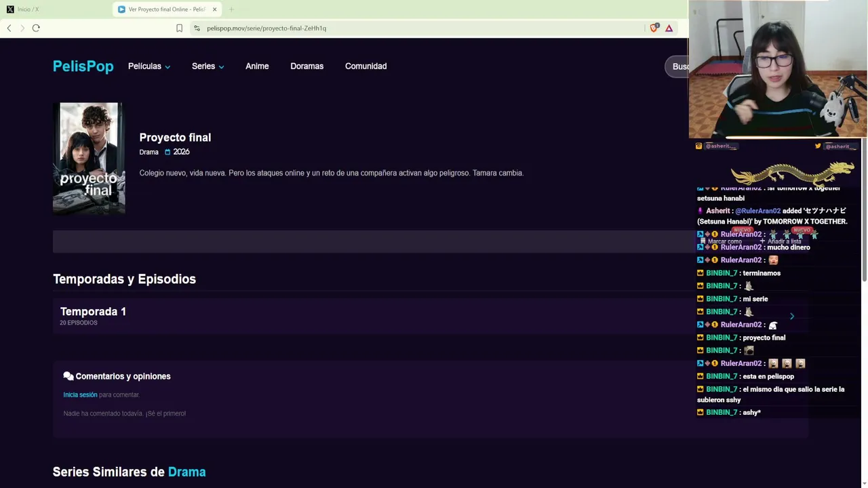The width and height of the screenshot is (868, 488).
Task: Click the comments bubble icon
Action: (x=68, y=376)
